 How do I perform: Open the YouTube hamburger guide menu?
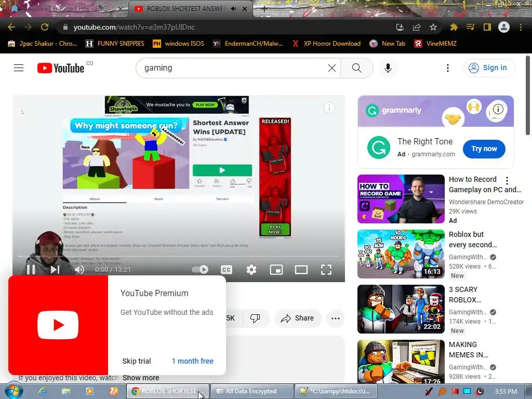click(x=19, y=68)
